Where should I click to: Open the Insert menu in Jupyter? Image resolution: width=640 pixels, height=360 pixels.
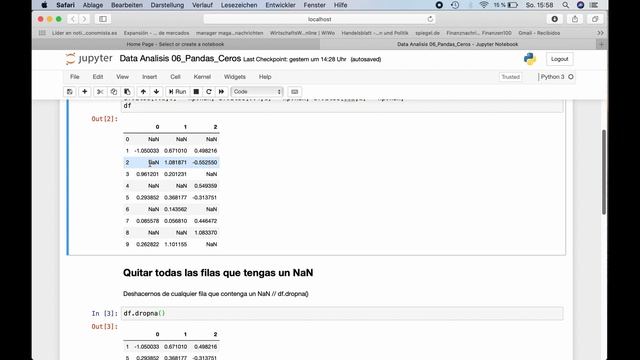click(x=149, y=77)
